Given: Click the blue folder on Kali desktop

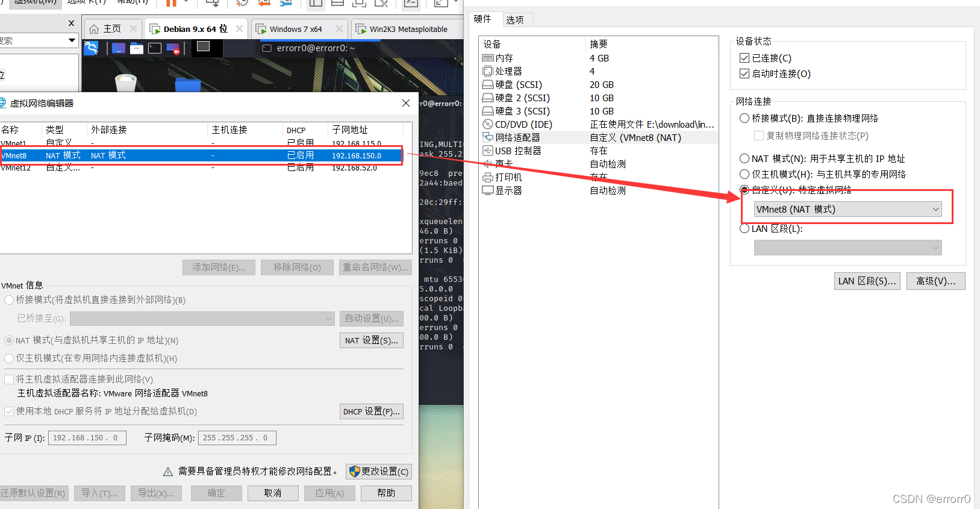Looking at the screenshot, I should (188, 84).
